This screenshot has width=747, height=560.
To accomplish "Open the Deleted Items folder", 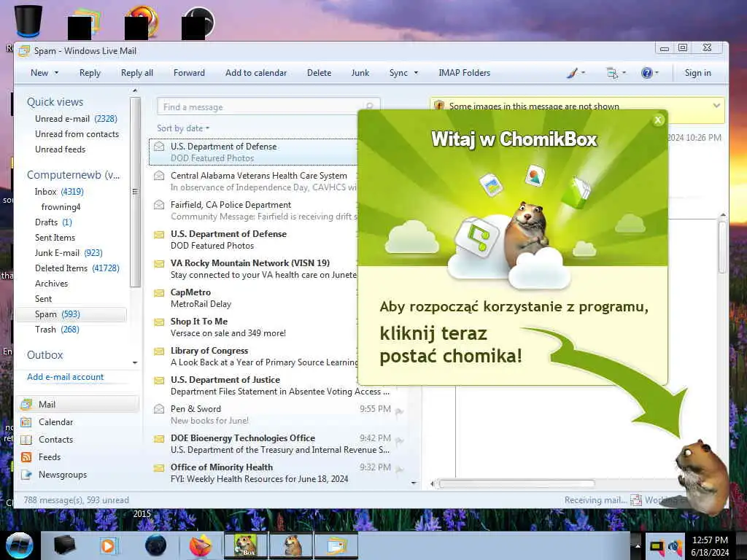I will pos(77,268).
